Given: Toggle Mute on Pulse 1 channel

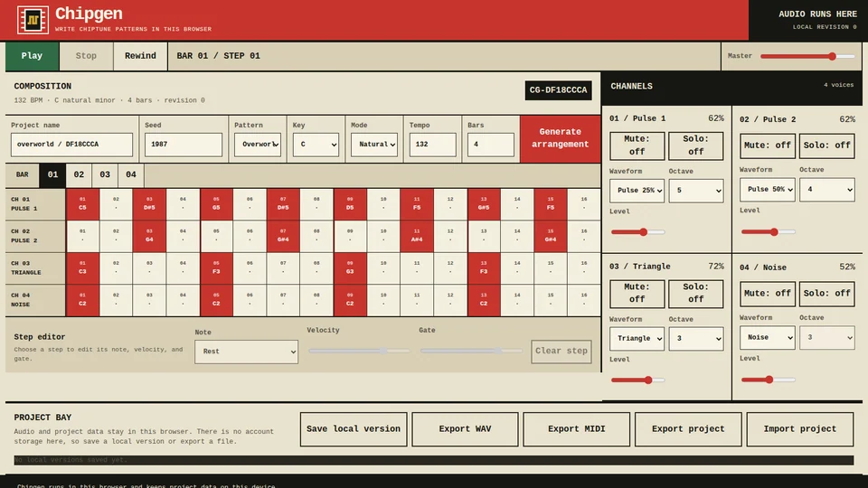Looking at the screenshot, I should (x=637, y=145).
